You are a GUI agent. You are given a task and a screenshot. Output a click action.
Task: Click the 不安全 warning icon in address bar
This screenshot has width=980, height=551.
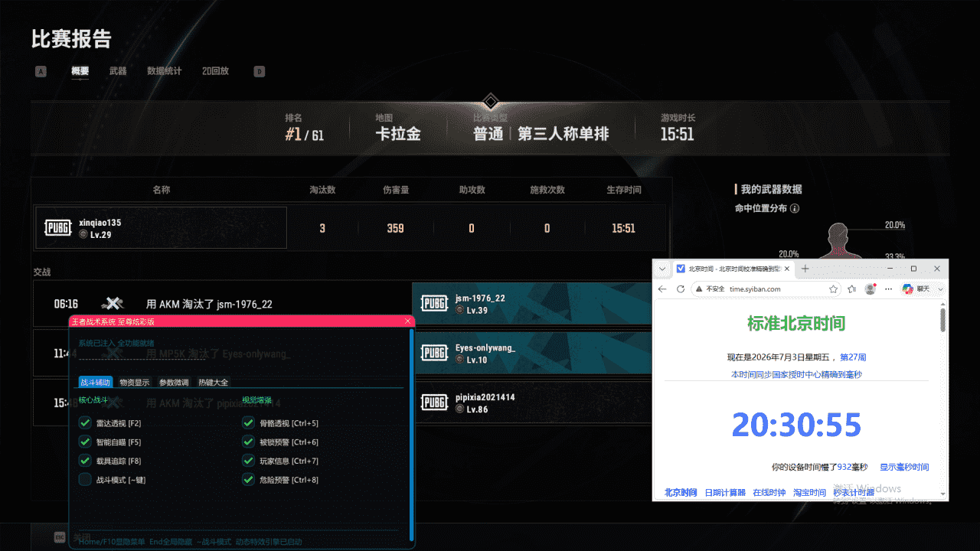[698, 289]
